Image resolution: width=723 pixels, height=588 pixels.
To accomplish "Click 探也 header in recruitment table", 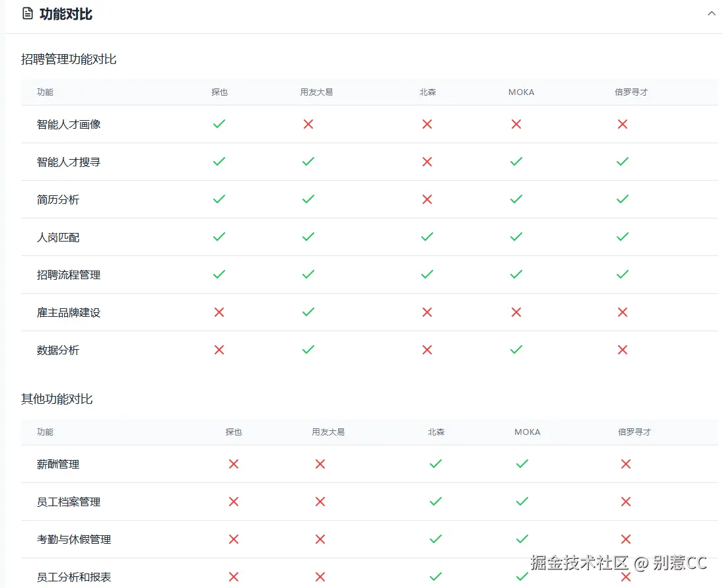I will [x=219, y=92].
